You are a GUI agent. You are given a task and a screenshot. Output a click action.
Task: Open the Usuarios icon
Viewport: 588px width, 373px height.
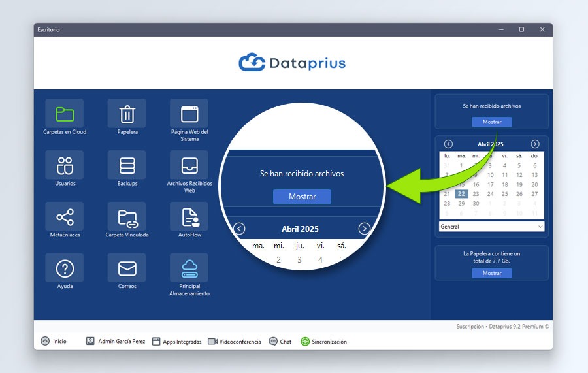pyautogui.click(x=65, y=165)
